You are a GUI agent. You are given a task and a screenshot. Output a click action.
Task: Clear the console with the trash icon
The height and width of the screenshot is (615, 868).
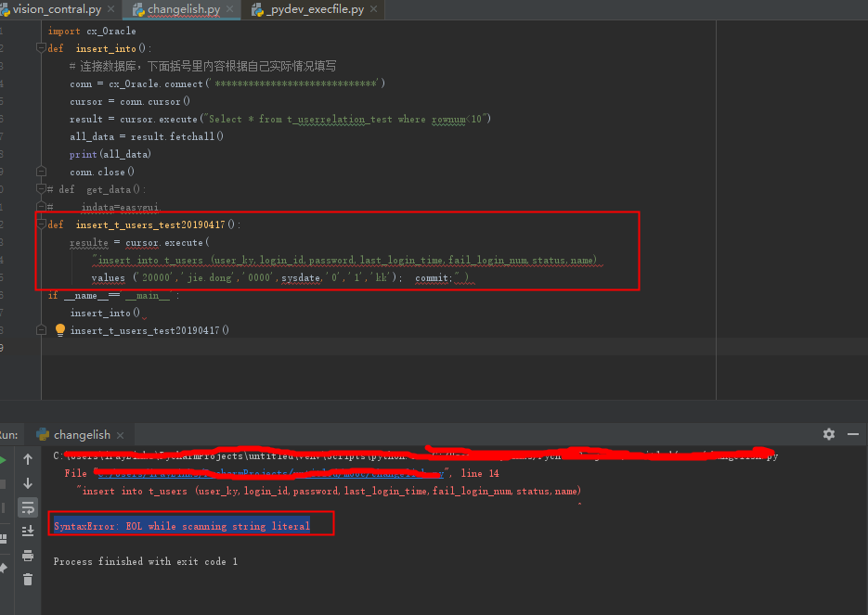(28, 580)
